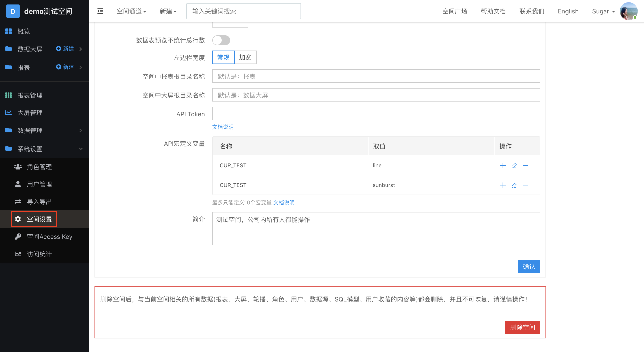The width and height of the screenshot is (644, 352).
Task: Open 大屏管理 menu item
Action: (x=45, y=112)
